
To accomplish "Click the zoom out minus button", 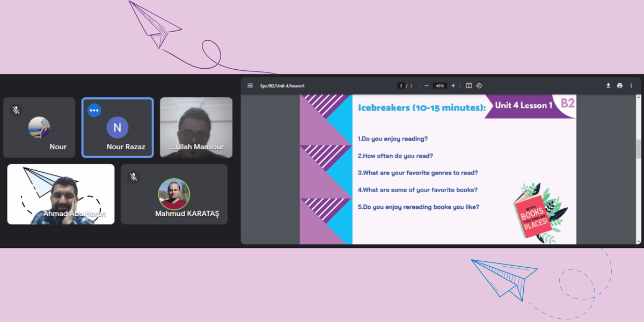I will tap(426, 85).
